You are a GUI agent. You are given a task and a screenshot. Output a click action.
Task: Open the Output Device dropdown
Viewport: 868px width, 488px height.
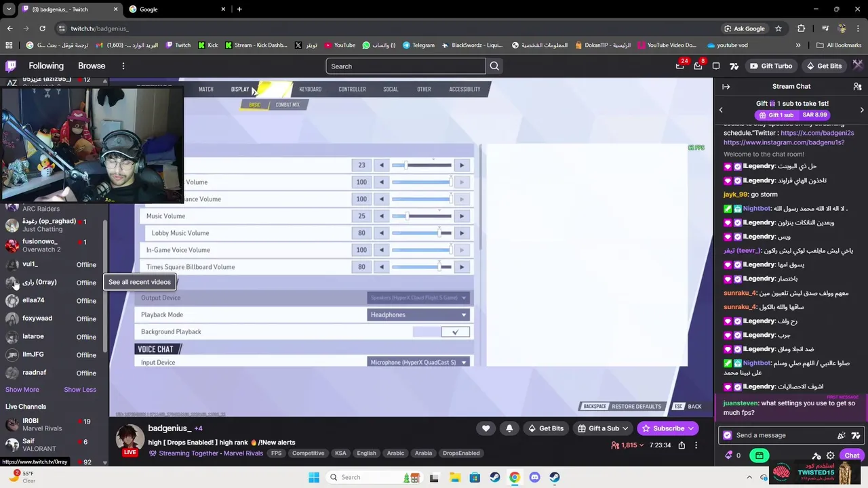click(418, 298)
